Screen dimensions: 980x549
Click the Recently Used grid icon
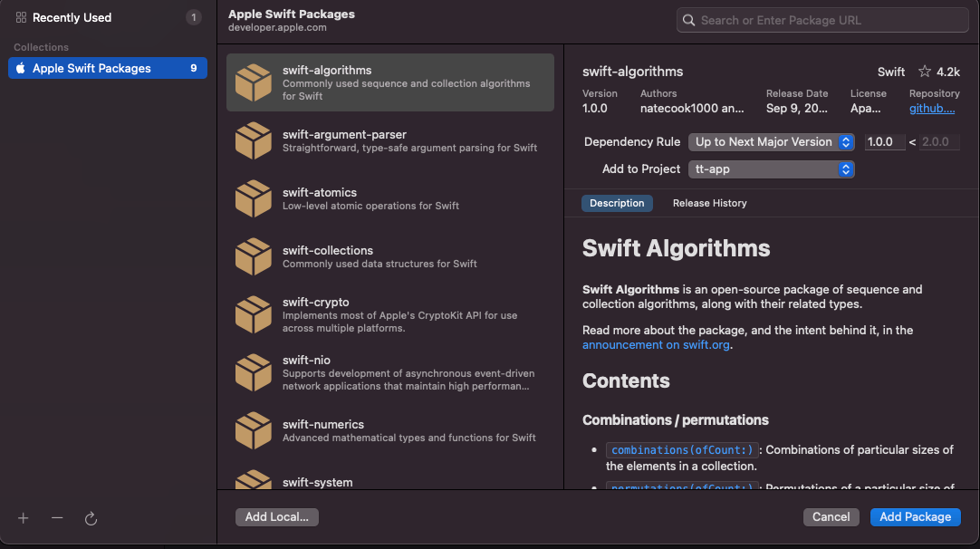pyautogui.click(x=21, y=17)
